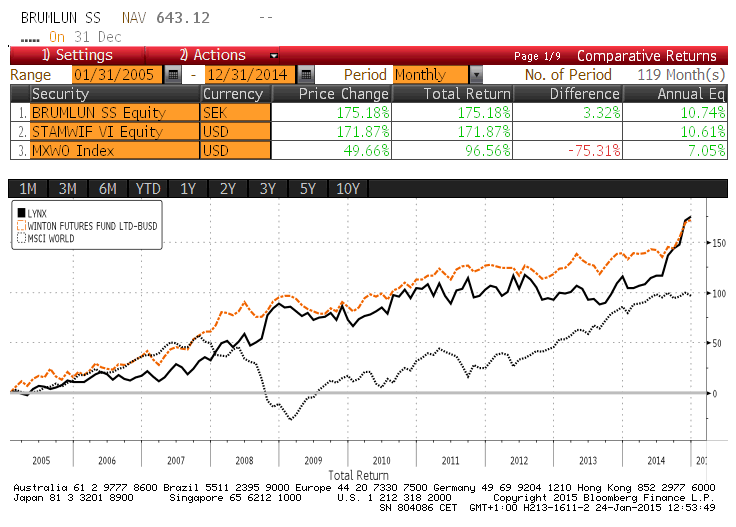Viewport: 736px width, 527px height.
Task: Click the -75.31% difference value
Action: pyautogui.click(x=594, y=151)
